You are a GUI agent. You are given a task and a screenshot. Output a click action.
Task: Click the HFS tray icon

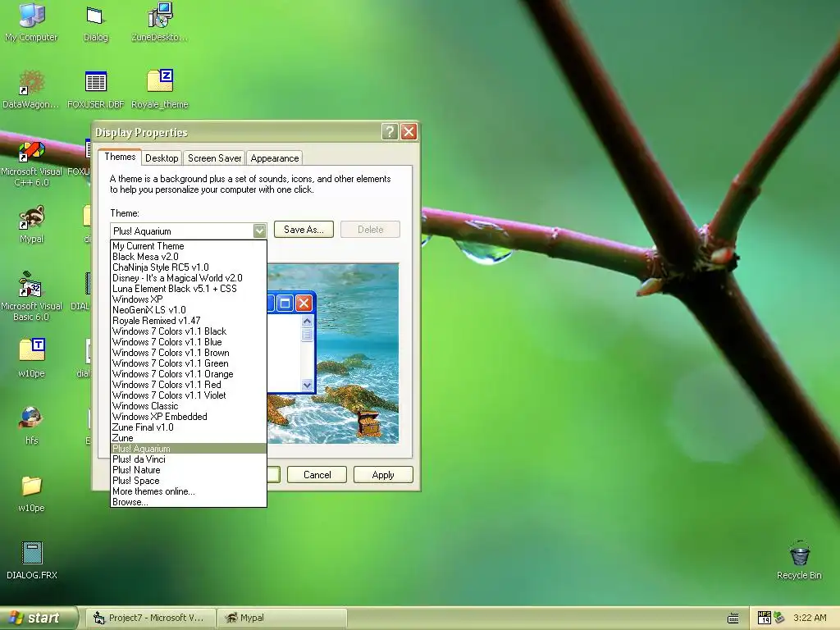765,618
